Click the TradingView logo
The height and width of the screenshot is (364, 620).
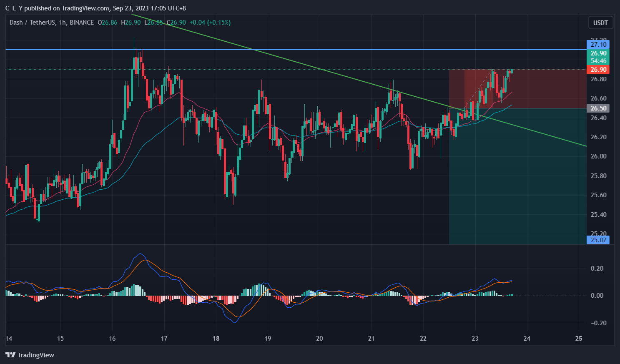pos(30,355)
